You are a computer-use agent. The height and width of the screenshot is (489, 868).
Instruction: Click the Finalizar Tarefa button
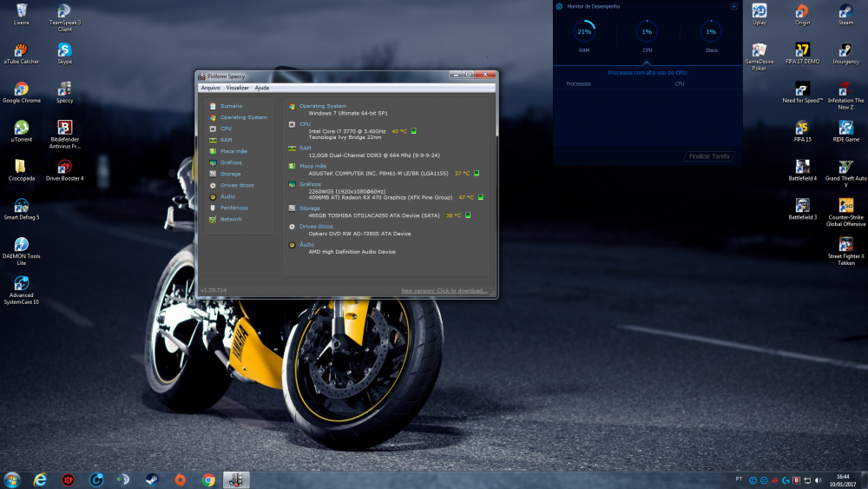click(x=709, y=156)
